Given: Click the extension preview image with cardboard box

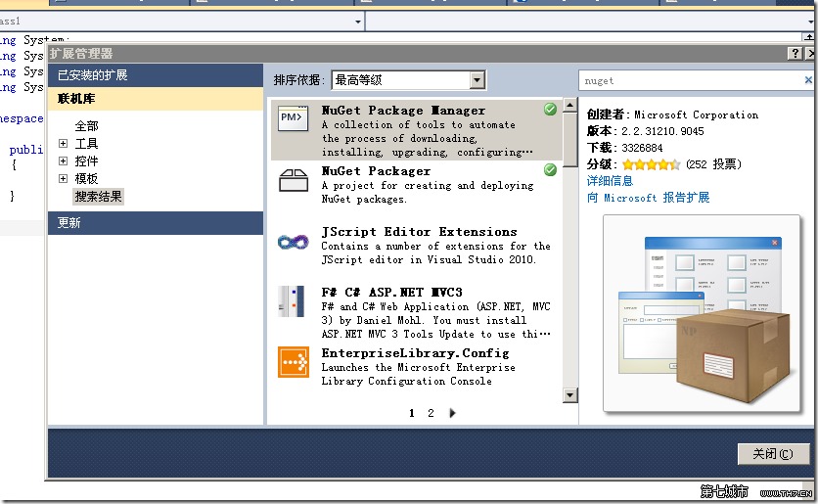Looking at the screenshot, I should (702, 313).
